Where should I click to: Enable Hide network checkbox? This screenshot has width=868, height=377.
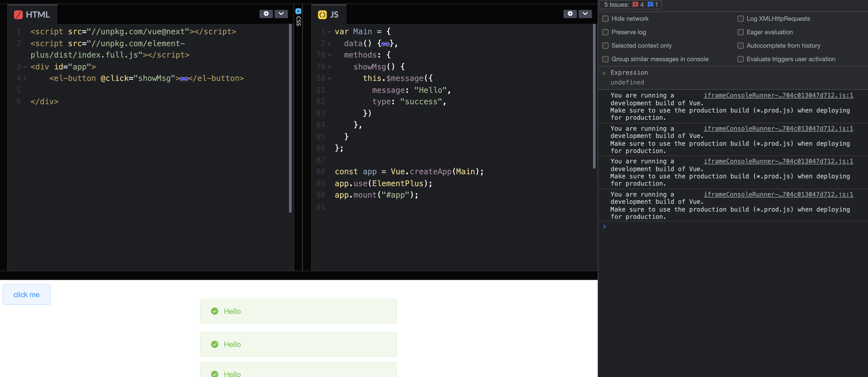click(x=605, y=19)
